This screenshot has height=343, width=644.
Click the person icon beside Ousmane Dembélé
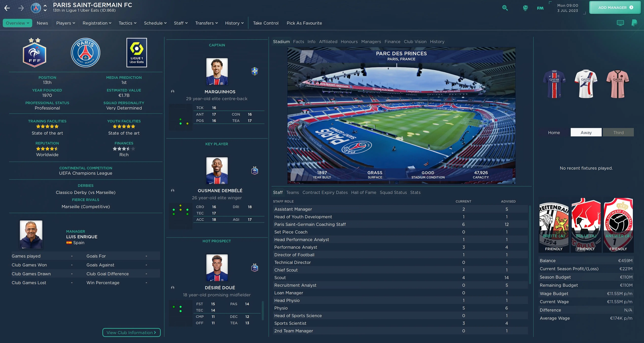173,190
